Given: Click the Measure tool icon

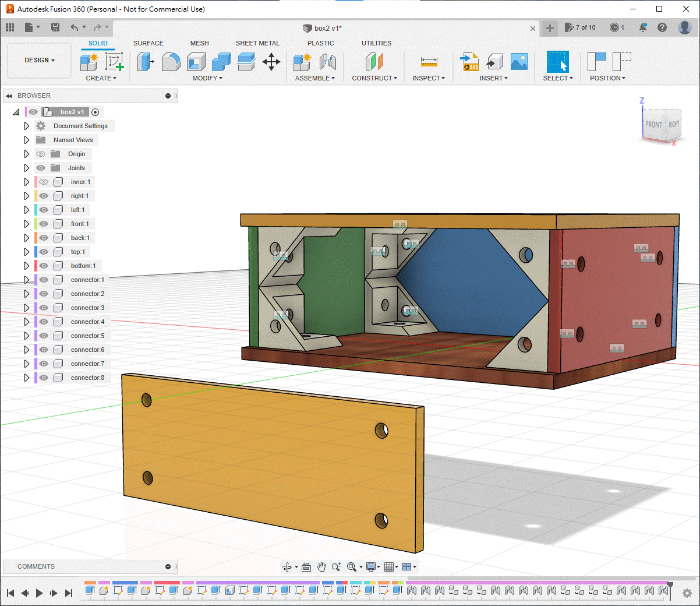Looking at the screenshot, I should [429, 62].
